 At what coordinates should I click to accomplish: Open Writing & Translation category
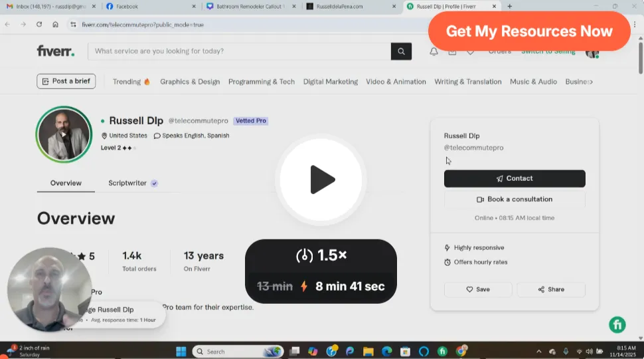[x=468, y=82]
